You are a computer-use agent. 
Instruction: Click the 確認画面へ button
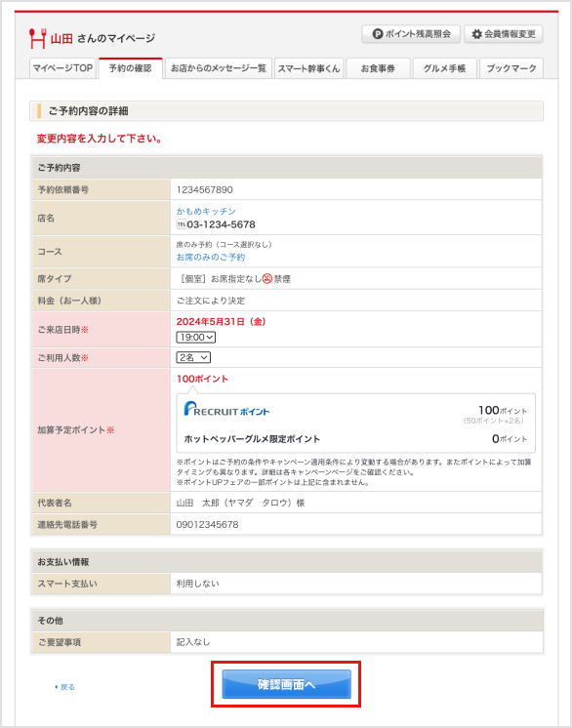[x=286, y=684]
